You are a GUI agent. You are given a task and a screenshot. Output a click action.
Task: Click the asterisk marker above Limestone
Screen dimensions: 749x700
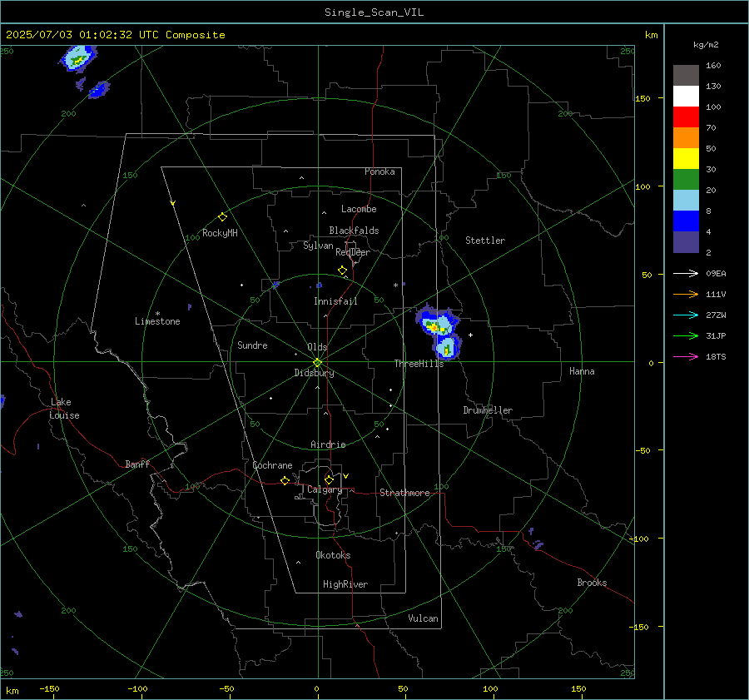tap(157, 314)
